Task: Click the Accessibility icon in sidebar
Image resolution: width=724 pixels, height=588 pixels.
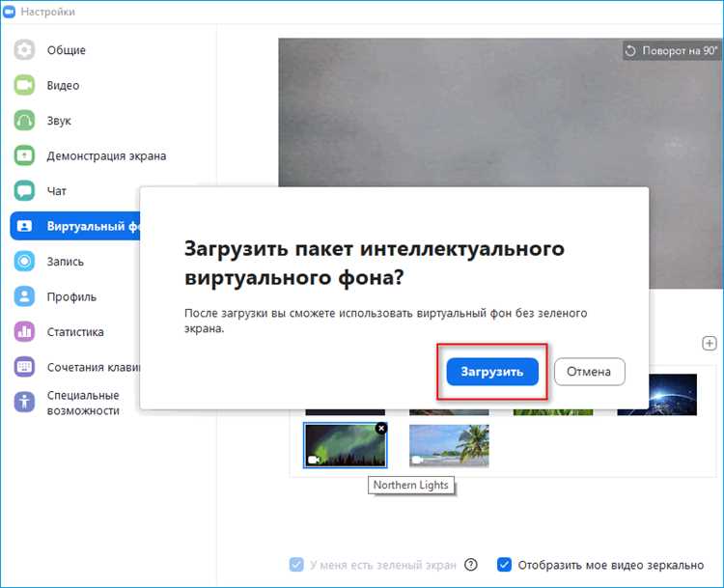Action: (24, 402)
